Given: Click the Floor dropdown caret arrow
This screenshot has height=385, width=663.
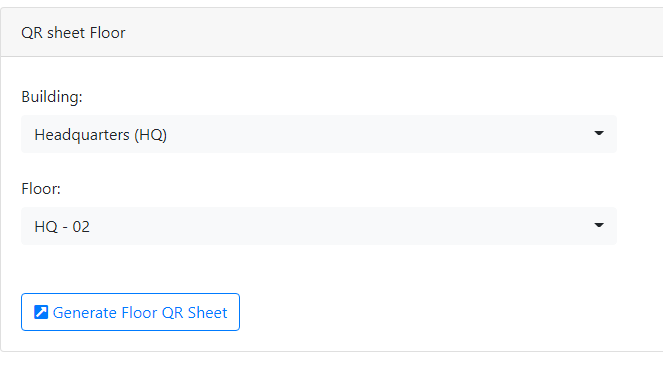Looking at the screenshot, I should 599,225.
